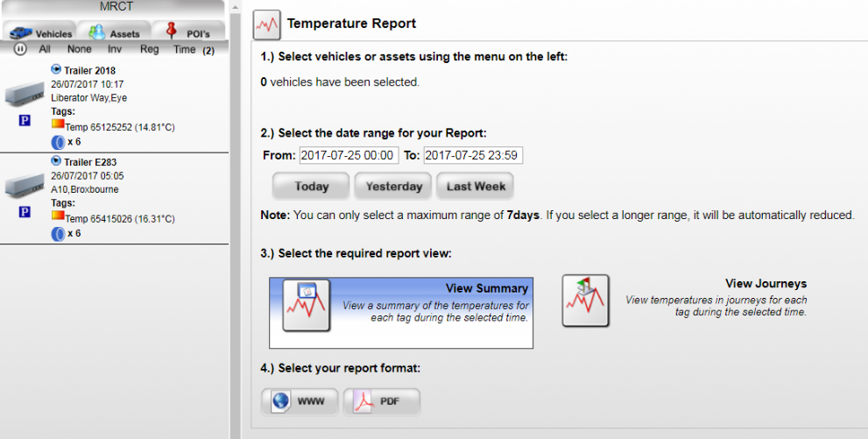Image resolution: width=868 pixels, height=439 pixels.
Task: Click the temperature tag icon for Temp 65125252
Action: click(x=58, y=124)
